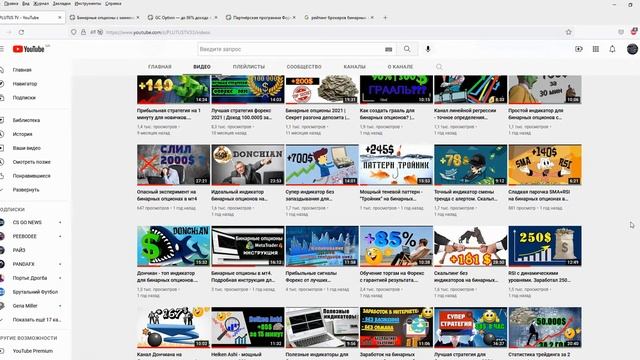Open 250$ RSI video thumbnail

pos(545,246)
